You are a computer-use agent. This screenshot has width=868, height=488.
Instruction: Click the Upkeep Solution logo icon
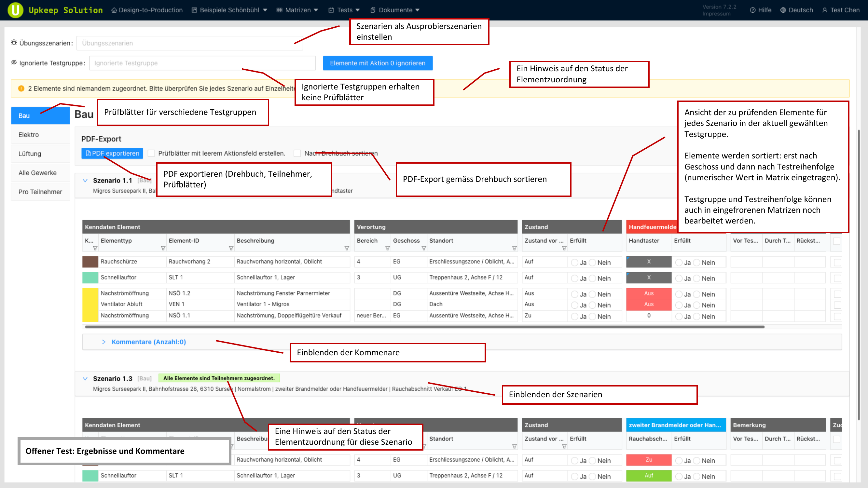pos(15,10)
